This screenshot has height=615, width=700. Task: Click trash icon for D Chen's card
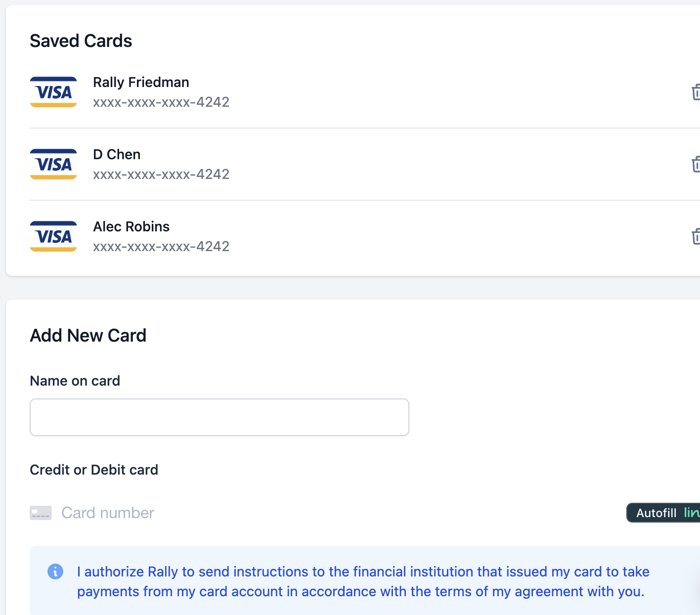[696, 164]
